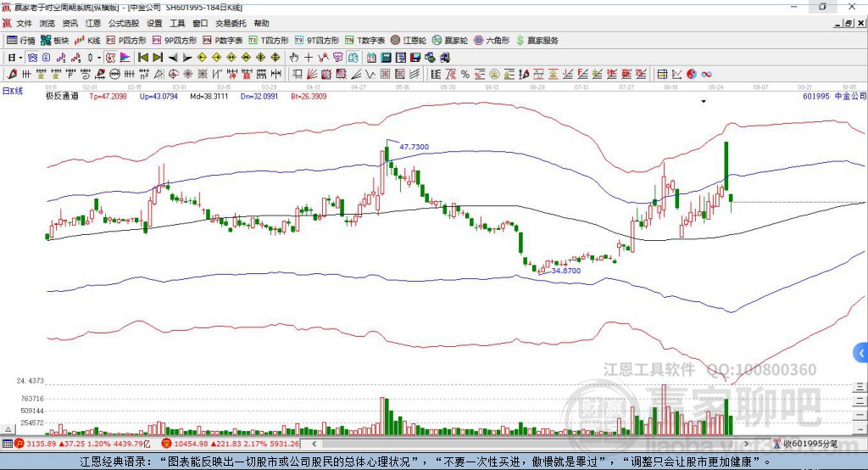Open the calendar icon
The image size is (868, 470).
point(371,58)
